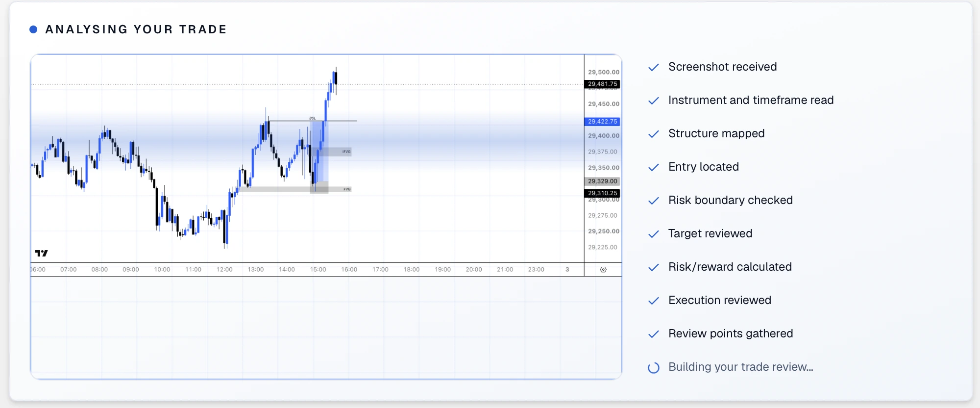
Task: Click the 29,250.00 price axis value
Action: (604, 231)
